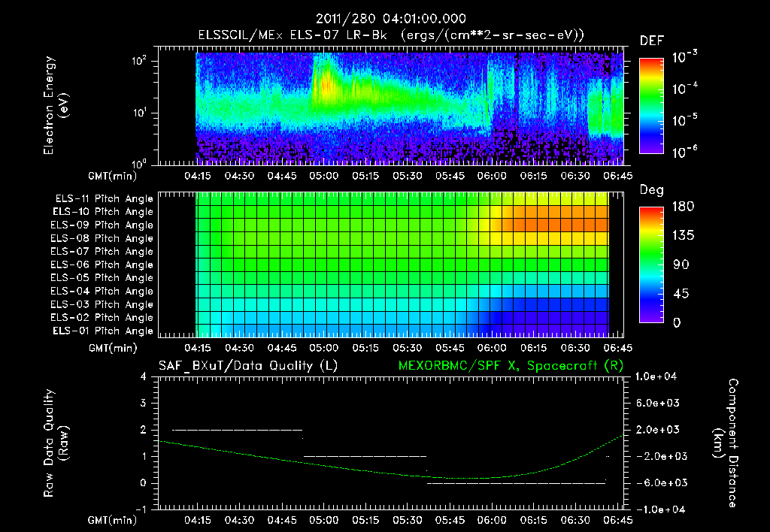Select the Deg color bar heading
Viewport: 770px width, 532px height.
click(x=651, y=190)
